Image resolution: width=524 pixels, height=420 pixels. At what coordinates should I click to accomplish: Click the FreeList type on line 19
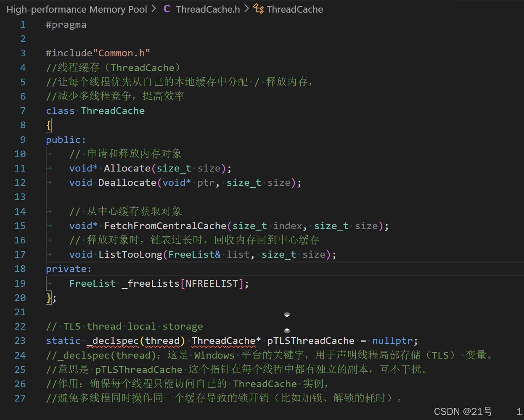click(92, 283)
